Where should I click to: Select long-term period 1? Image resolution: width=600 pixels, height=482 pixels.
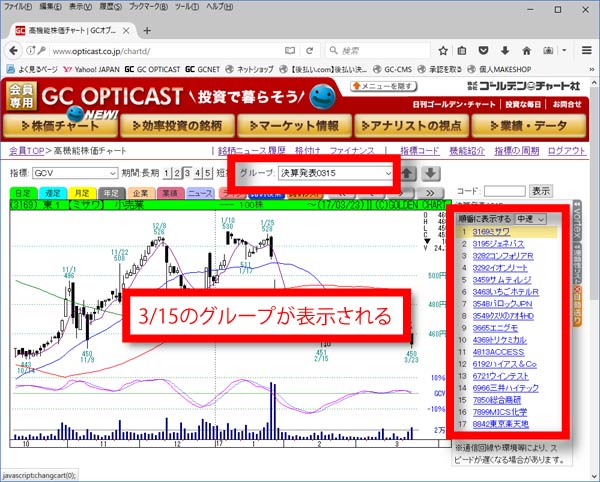tap(166, 173)
